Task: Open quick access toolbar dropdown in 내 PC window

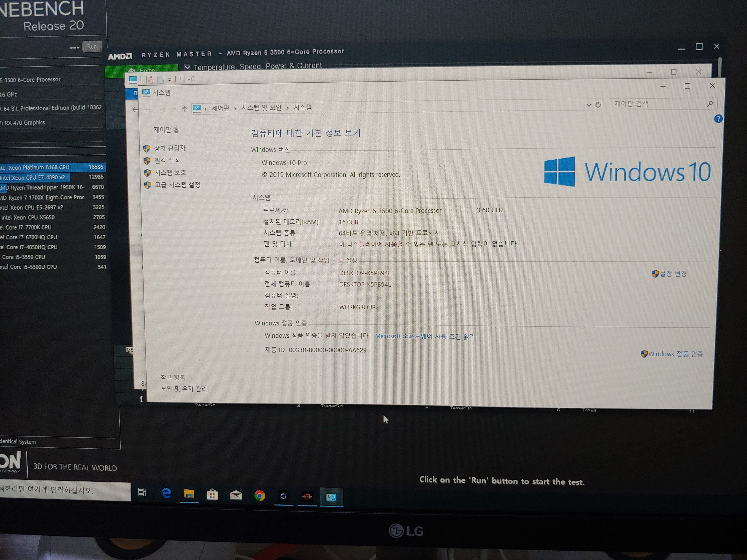Action: [170, 80]
